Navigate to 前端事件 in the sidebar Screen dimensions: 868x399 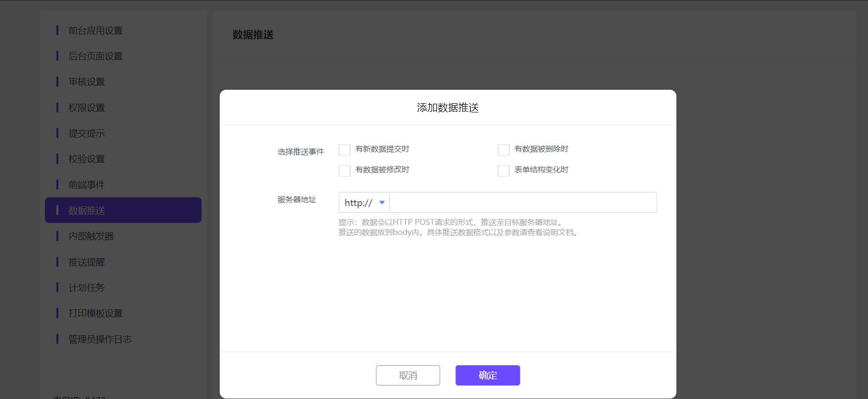coord(87,185)
